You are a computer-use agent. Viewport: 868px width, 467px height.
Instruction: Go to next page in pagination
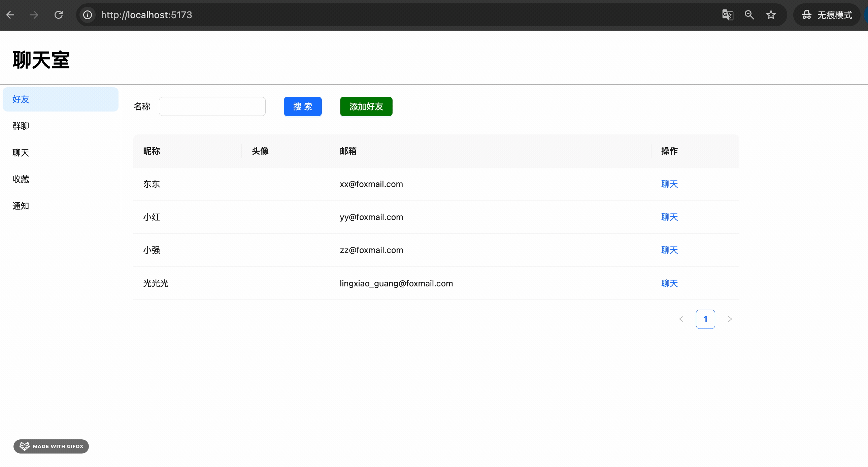point(730,319)
